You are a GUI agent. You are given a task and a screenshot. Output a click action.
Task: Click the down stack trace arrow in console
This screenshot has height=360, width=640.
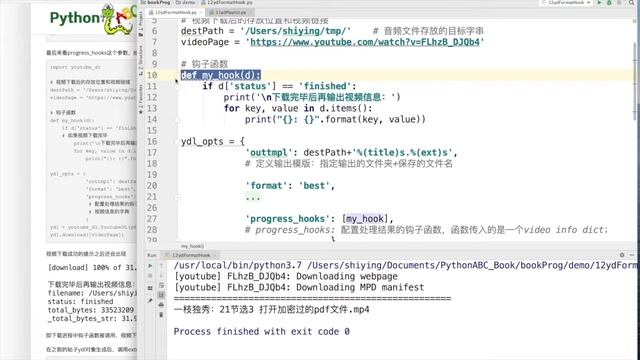point(161,276)
